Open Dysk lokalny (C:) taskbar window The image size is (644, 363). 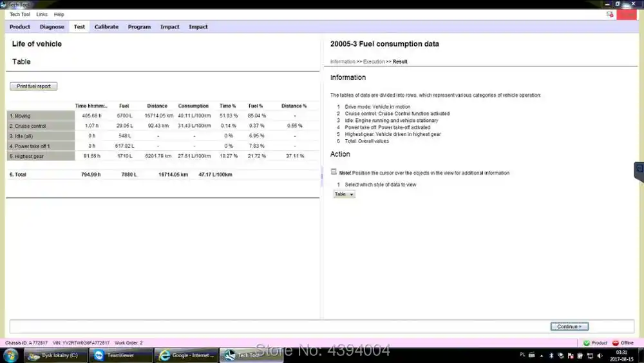(x=56, y=355)
